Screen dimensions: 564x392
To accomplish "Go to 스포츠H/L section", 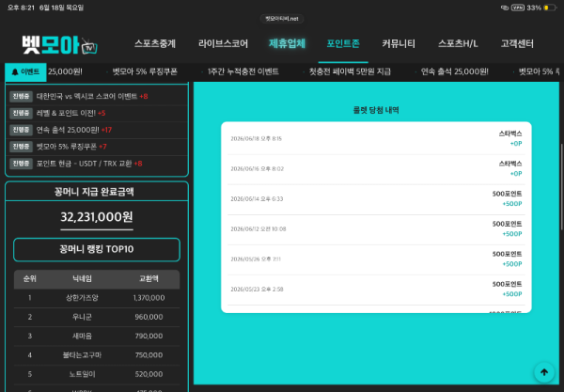I will (458, 43).
